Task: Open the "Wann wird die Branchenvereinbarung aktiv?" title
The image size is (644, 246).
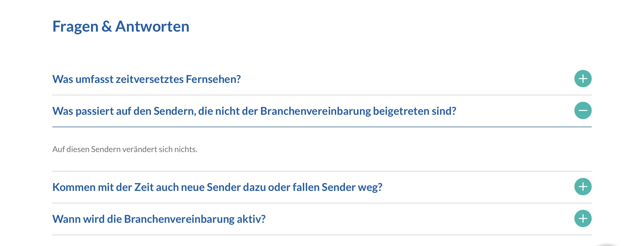Action: pos(159,219)
